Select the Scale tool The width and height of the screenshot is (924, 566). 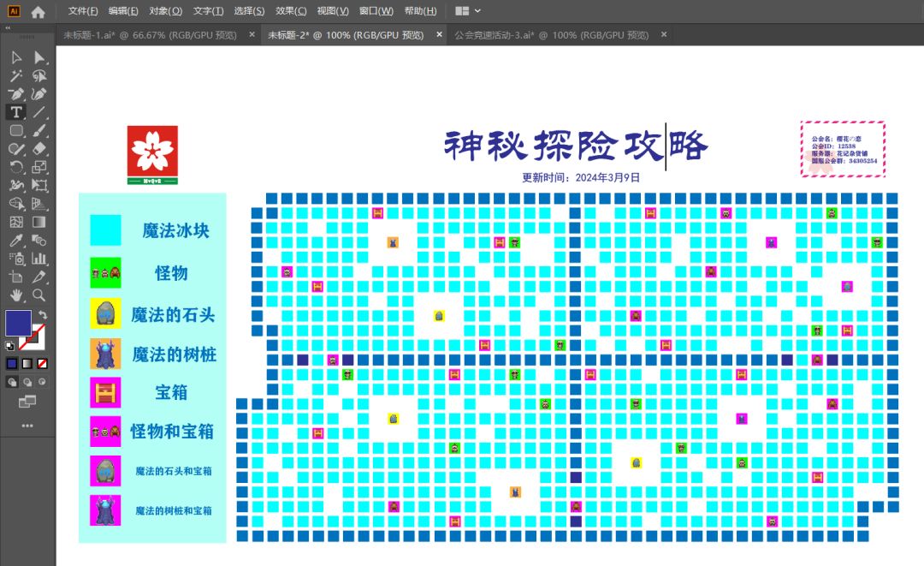(x=38, y=167)
